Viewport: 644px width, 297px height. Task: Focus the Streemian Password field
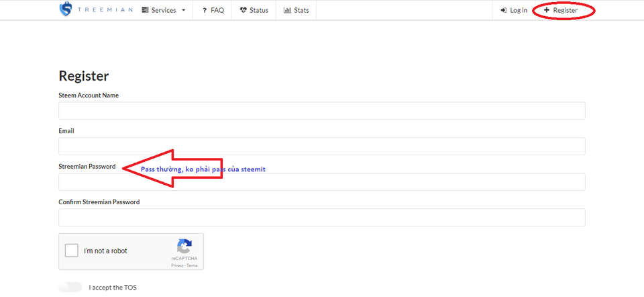tap(321, 182)
